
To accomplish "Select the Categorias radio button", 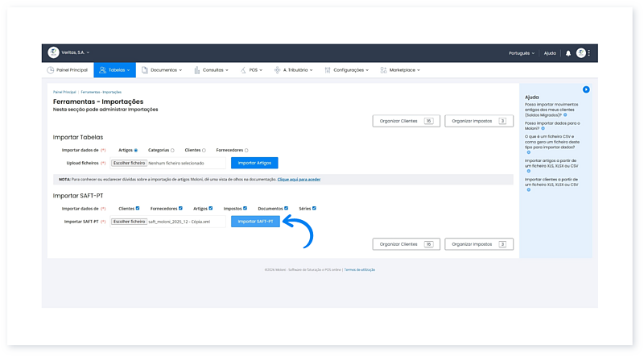I will 172,150.
